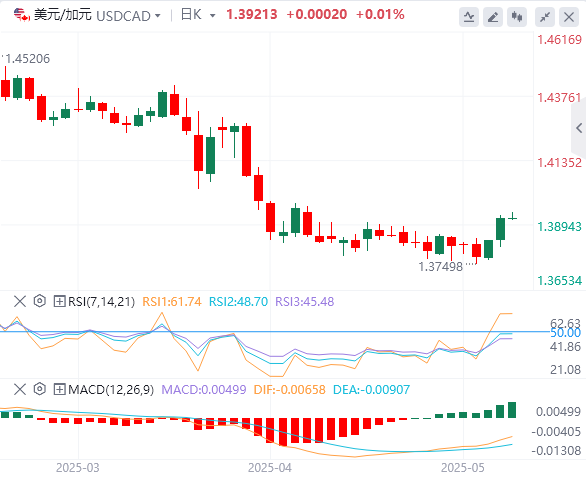Click the 1.41352 price axis label
The height and width of the screenshot is (481, 586).
coord(559,163)
